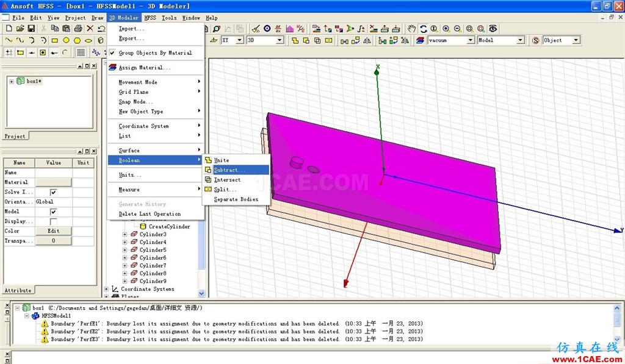Viewport: 625px width, 364px height.
Task: Click the Zoom in magnifier icon
Action: coord(446,29)
